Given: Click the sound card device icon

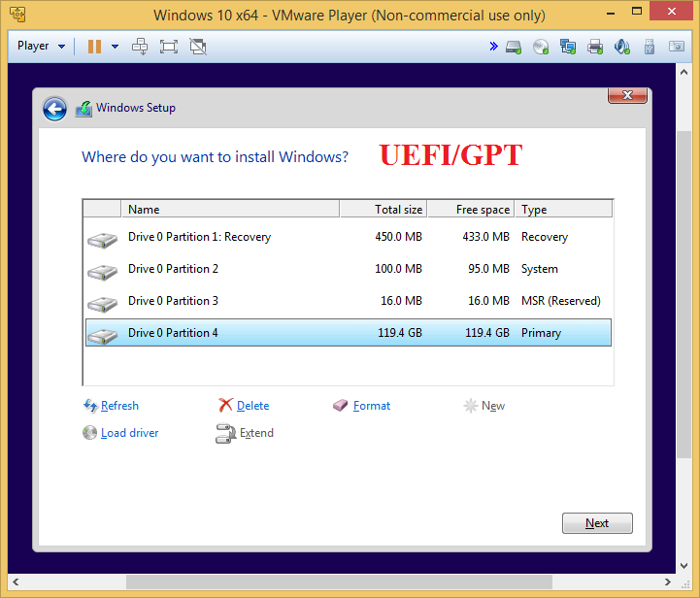Looking at the screenshot, I should (622, 47).
